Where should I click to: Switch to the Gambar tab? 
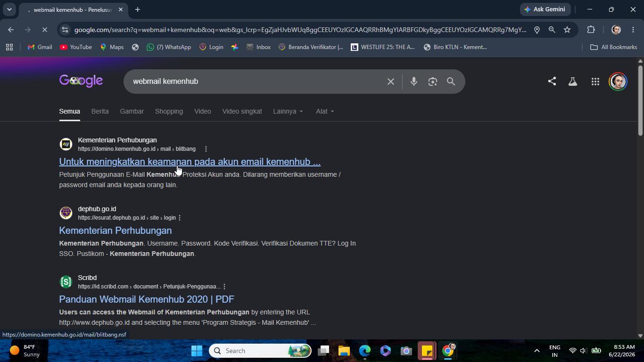pos(132,111)
